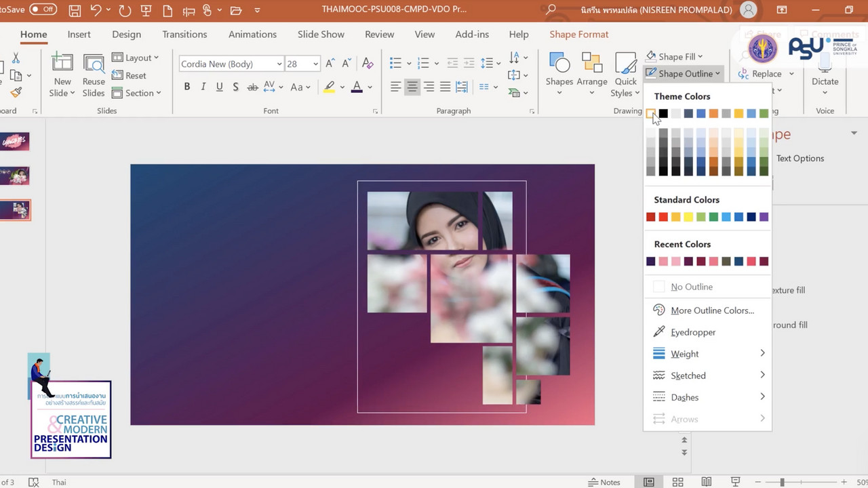Open the Notes pane button
Image resolution: width=868 pixels, height=488 pixels.
pos(604,482)
